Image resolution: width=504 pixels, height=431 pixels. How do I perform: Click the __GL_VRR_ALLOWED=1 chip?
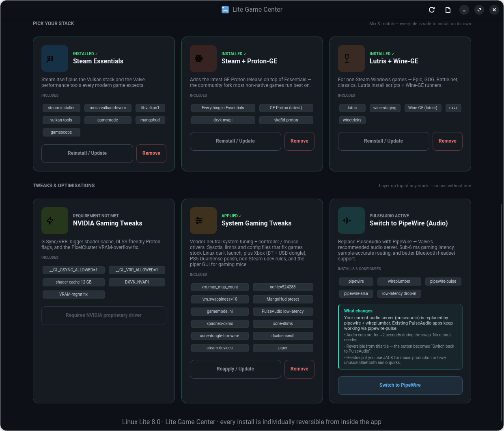(x=137, y=270)
